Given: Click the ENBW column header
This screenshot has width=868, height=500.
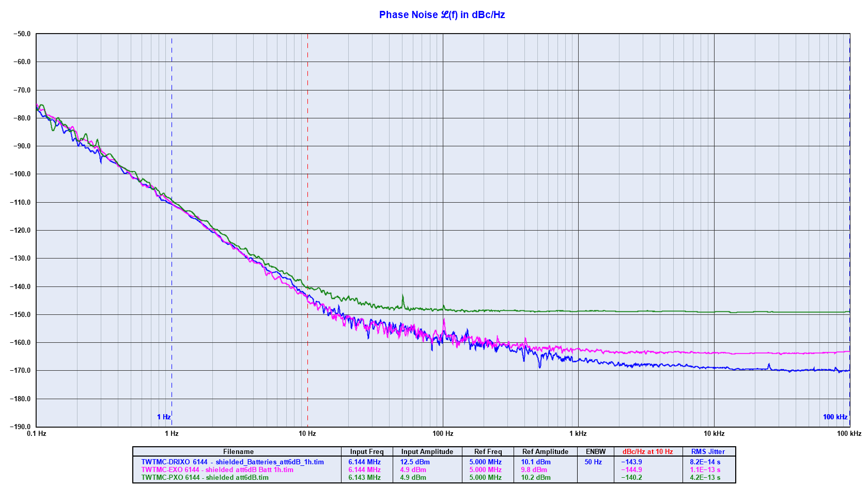Looking at the screenshot, I should coord(596,452).
